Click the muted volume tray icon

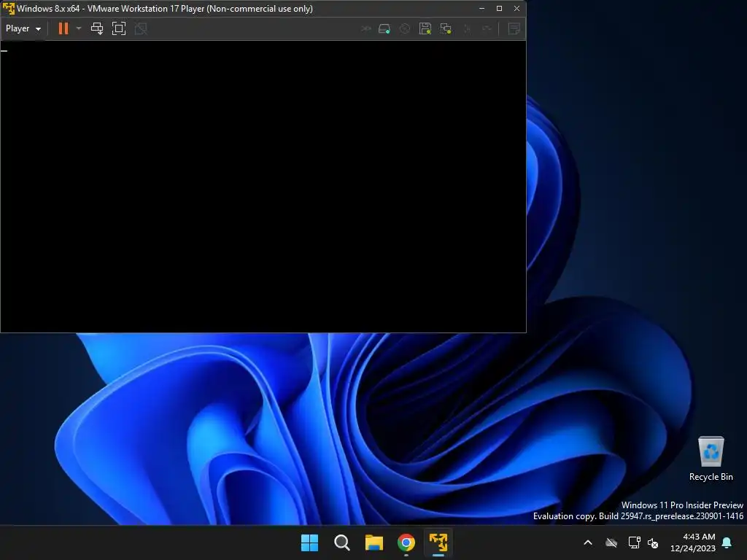click(x=653, y=542)
